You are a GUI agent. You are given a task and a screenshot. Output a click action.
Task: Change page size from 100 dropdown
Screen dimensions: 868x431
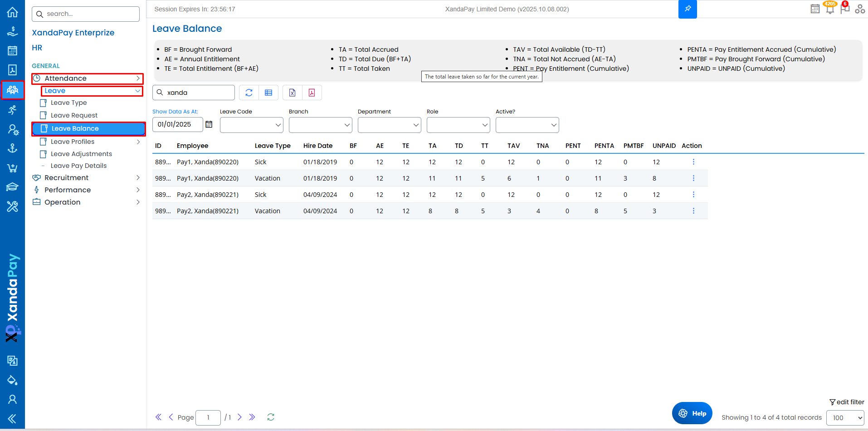(x=845, y=417)
